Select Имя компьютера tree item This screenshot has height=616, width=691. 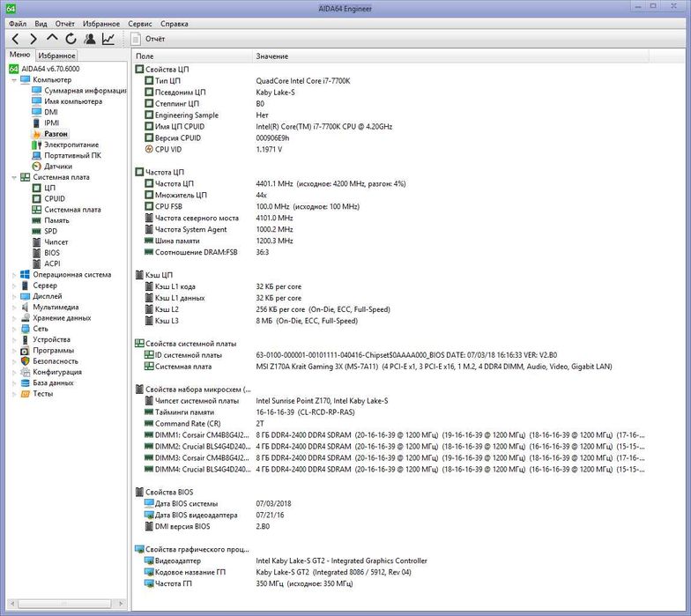point(67,101)
